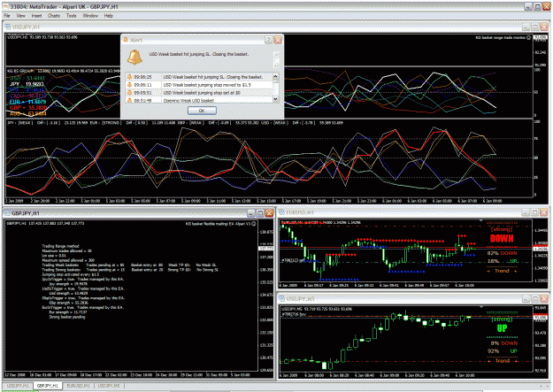The width and height of the screenshot is (553, 392).
Task: Close the EURUSD,M1 chart window
Action: [x=544, y=212]
